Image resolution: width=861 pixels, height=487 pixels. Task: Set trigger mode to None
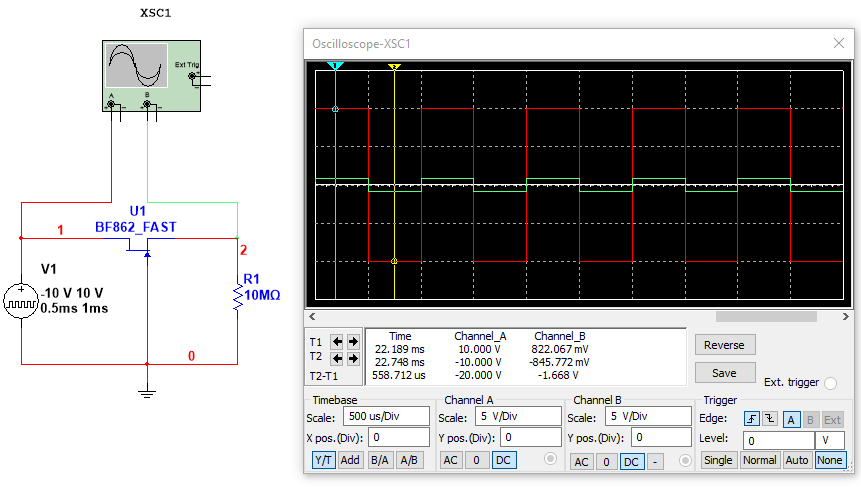[x=829, y=460]
